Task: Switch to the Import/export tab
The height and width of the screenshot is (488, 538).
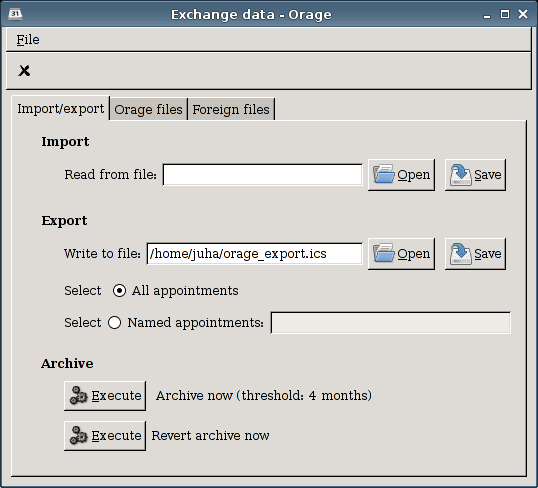Action: (60, 108)
